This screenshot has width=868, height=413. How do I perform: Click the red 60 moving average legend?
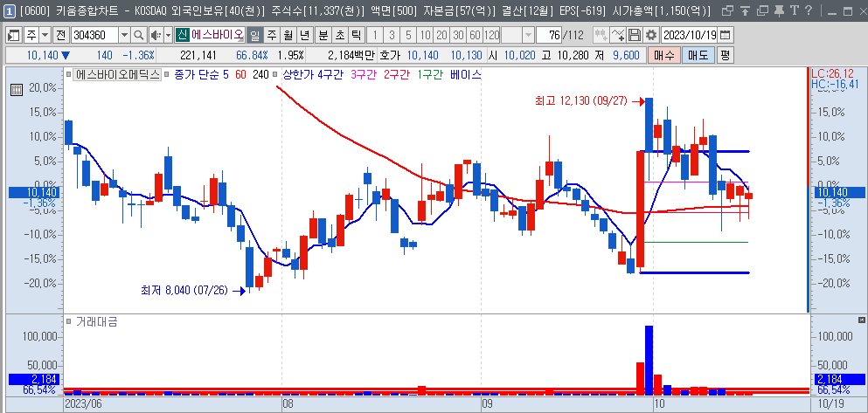pos(240,74)
